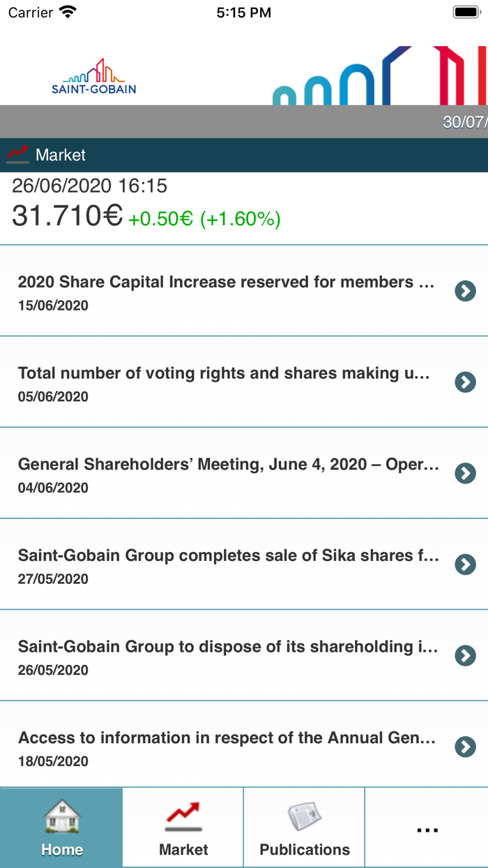
Task: Expand the voting rights announcement chevron
Action: pyautogui.click(x=465, y=382)
